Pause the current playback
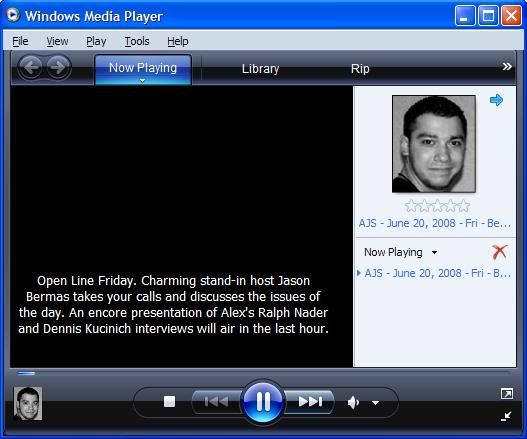 click(x=263, y=401)
